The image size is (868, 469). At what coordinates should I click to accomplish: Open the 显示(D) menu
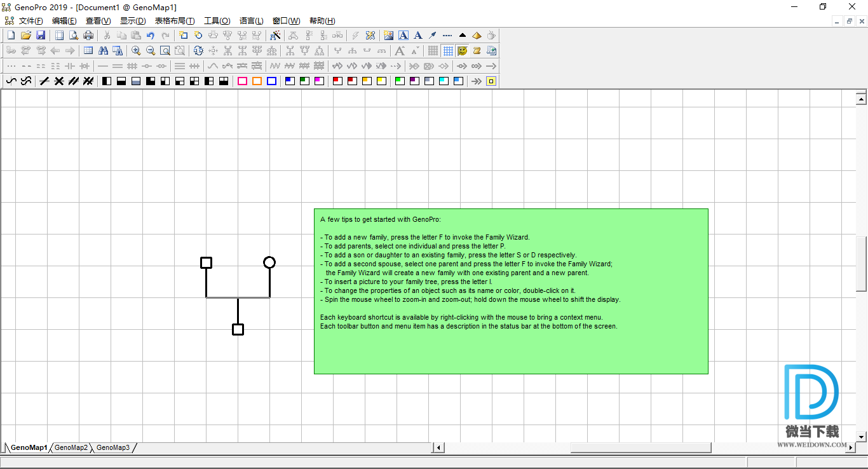pyautogui.click(x=133, y=21)
